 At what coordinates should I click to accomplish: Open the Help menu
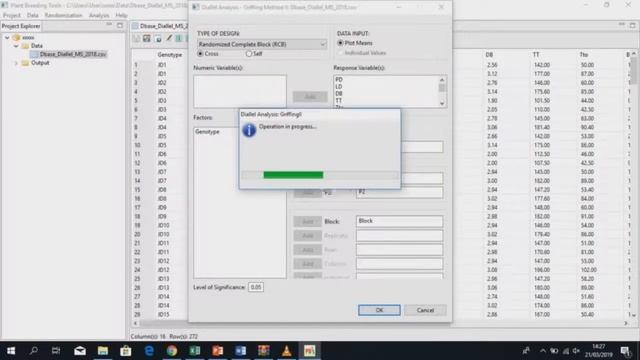pos(121,15)
